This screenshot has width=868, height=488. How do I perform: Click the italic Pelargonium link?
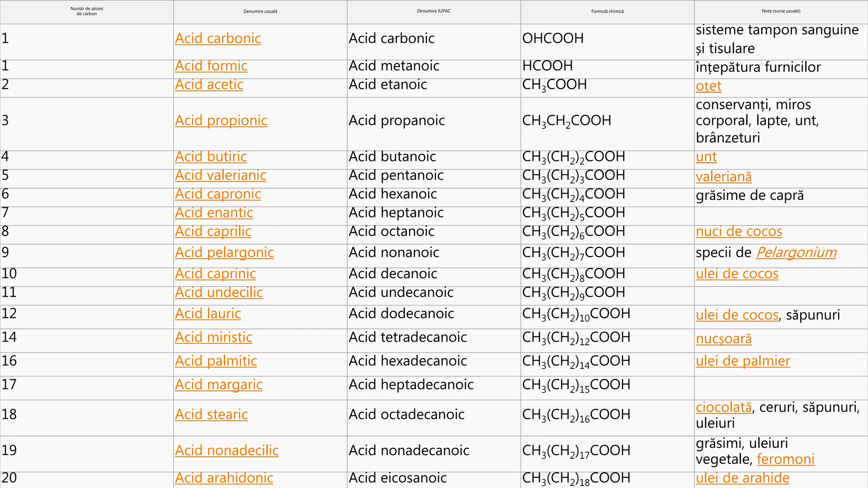click(796, 252)
